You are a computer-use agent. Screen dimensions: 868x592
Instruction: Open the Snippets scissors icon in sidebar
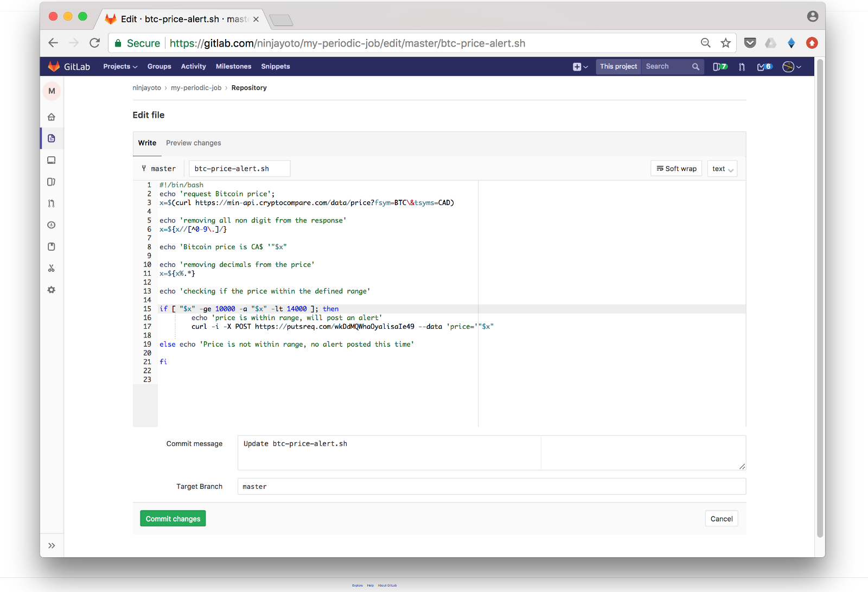(52, 269)
